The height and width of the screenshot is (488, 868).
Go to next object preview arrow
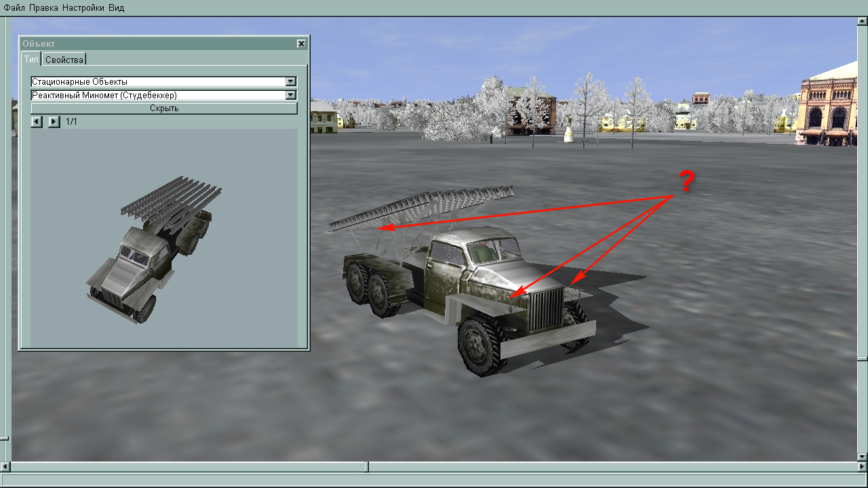[54, 122]
